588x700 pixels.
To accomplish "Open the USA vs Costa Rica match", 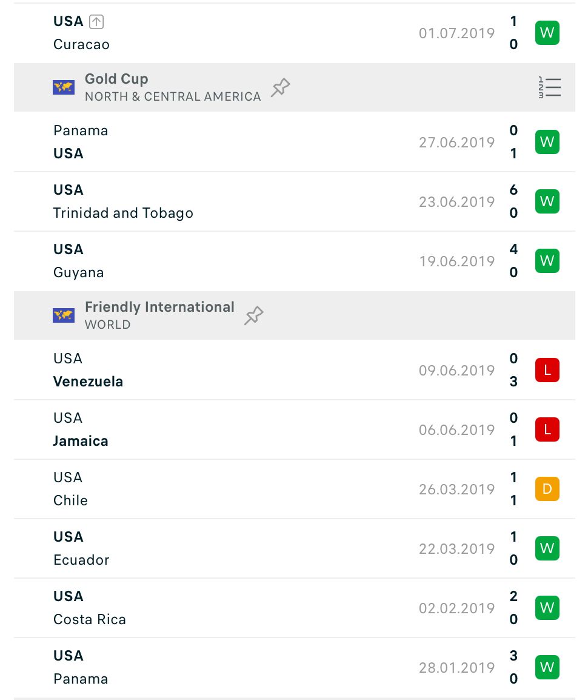I will (x=295, y=608).
